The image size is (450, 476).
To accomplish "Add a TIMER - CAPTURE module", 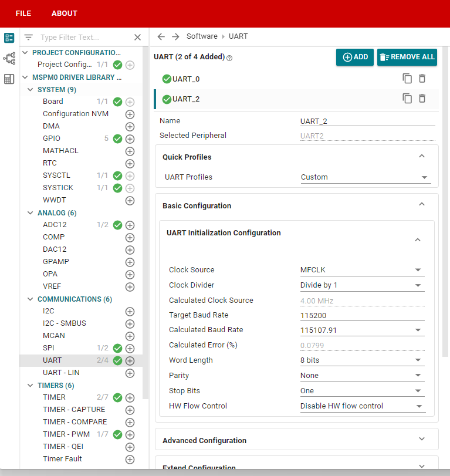I will click(x=130, y=410).
